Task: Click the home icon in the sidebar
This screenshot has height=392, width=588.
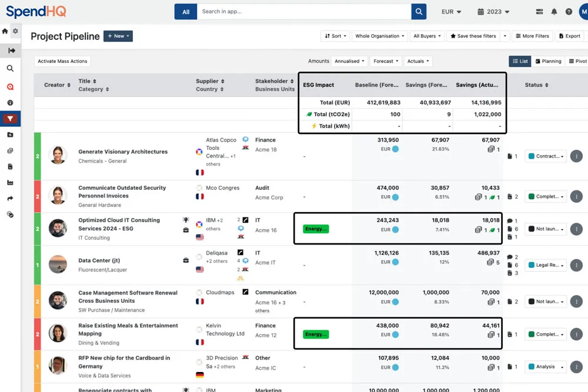Action: [x=5, y=31]
